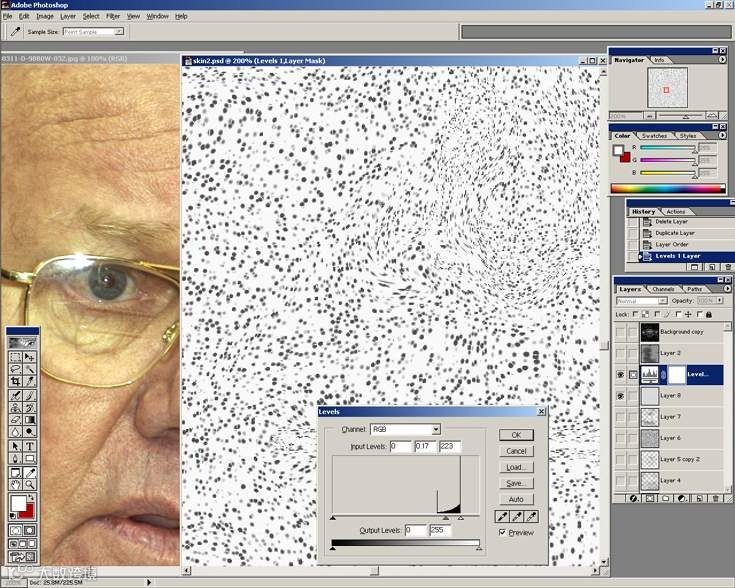
Task: Select the Zoom magnifier tool
Action: [x=30, y=484]
